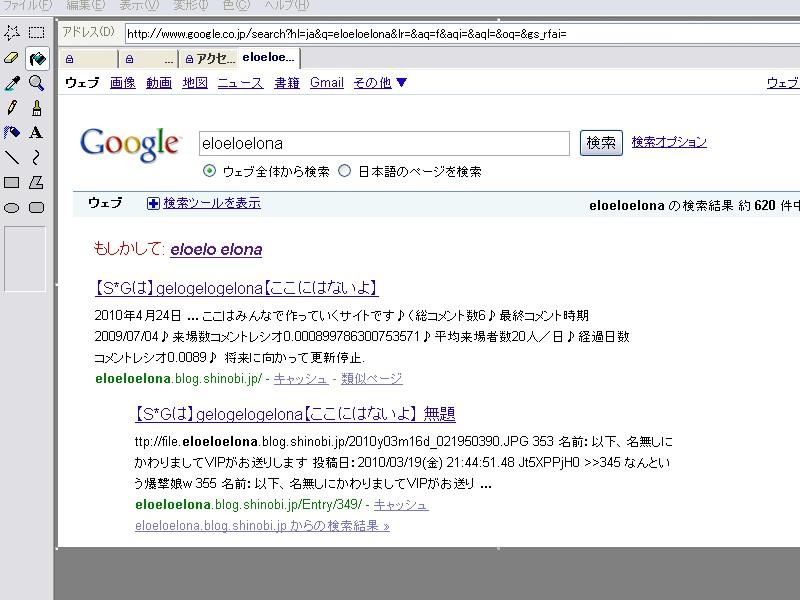Open the ファイル(F) menu
This screenshot has width=800, height=600.
(x=28, y=5)
